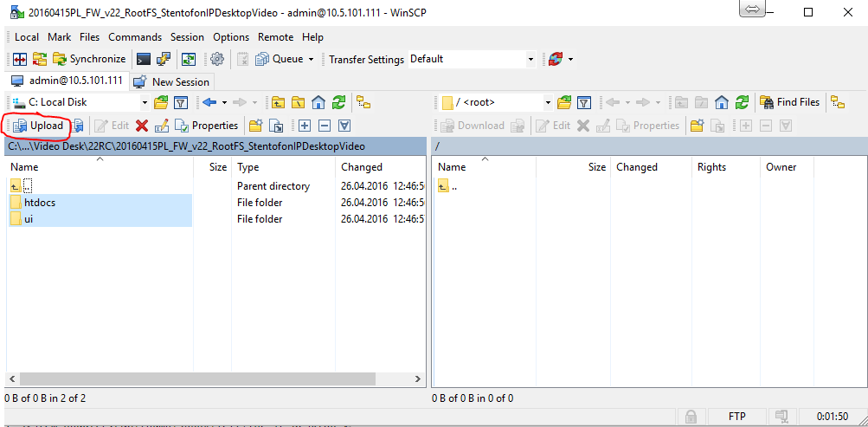Screen dimensions: 868x427
Task: Click local Select All triangle icon
Action: 344,126
